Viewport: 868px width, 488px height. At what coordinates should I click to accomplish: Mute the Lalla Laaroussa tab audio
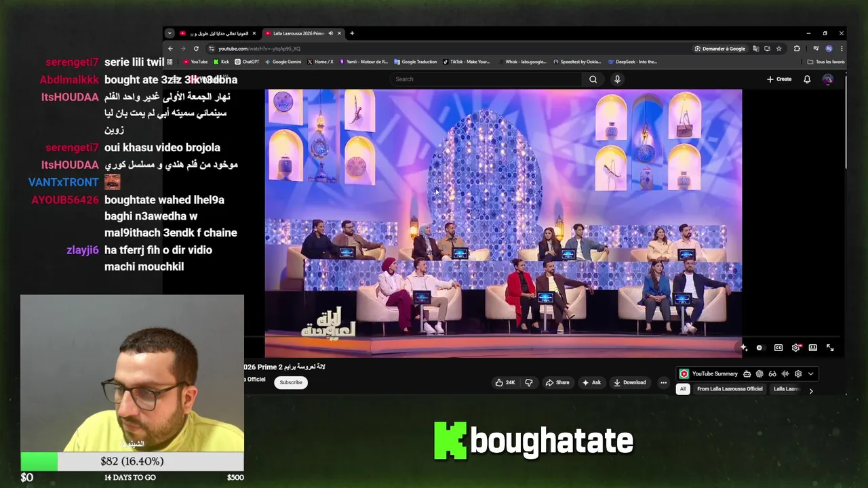tap(331, 33)
